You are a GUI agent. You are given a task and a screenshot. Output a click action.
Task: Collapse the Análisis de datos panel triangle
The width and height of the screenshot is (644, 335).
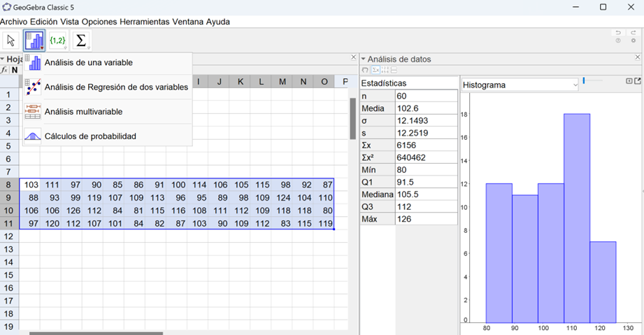(364, 59)
